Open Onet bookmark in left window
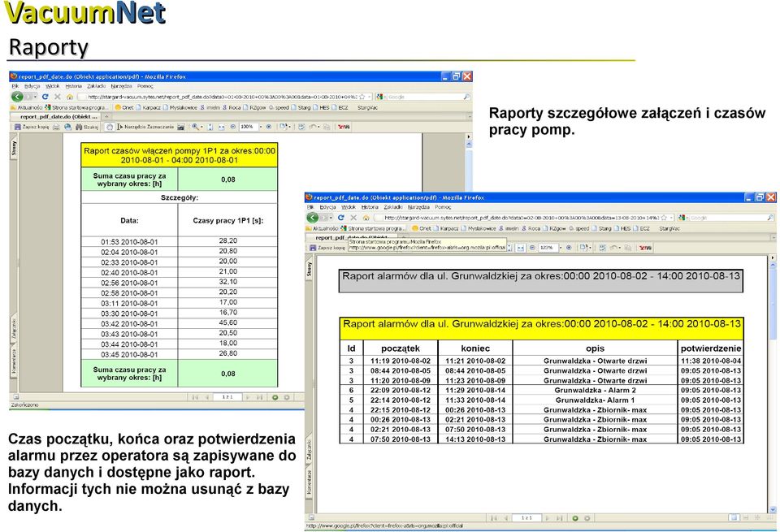 124,107
